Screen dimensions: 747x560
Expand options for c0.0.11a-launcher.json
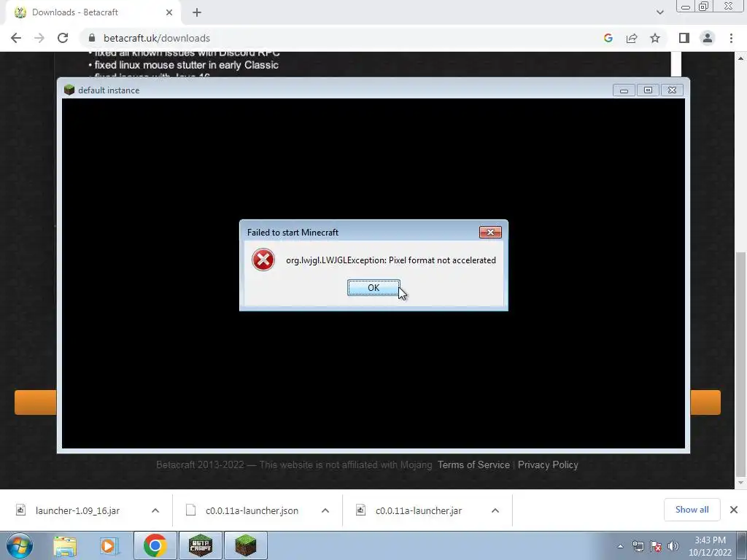tap(325, 510)
